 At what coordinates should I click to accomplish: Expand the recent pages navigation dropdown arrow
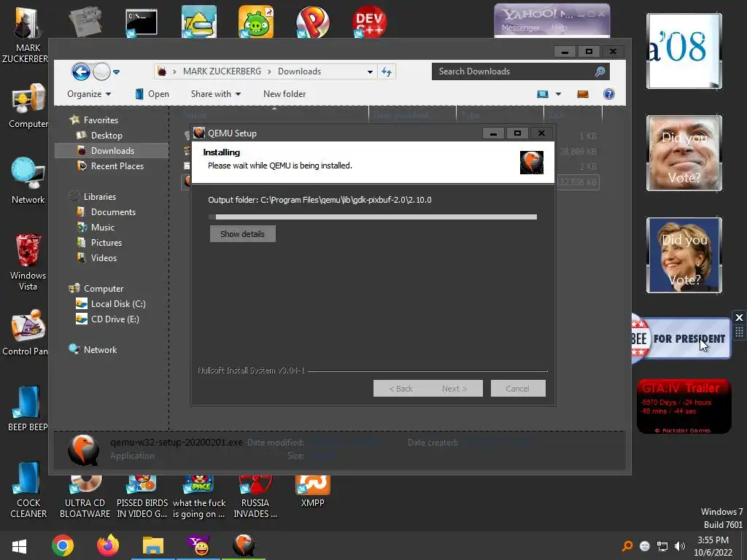[116, 72]
